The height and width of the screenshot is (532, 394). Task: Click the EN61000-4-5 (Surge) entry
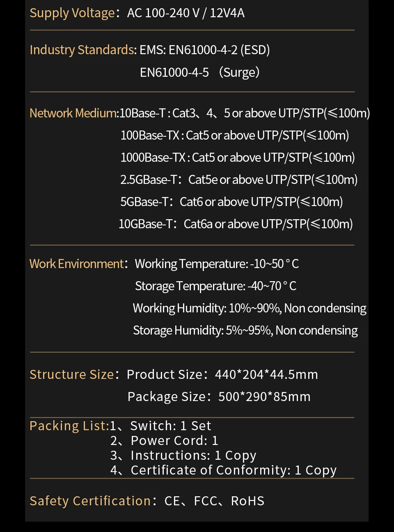coord(200,72)
